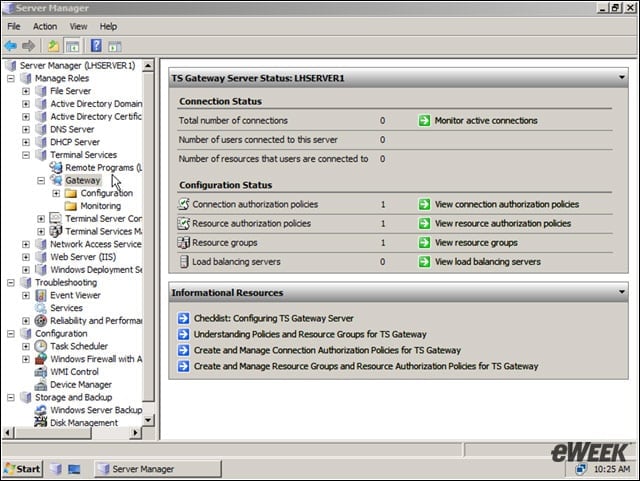The width and height of the screenshot is (640, 481).
Task: Select the Services tree item
Action: tap(66, 308)
